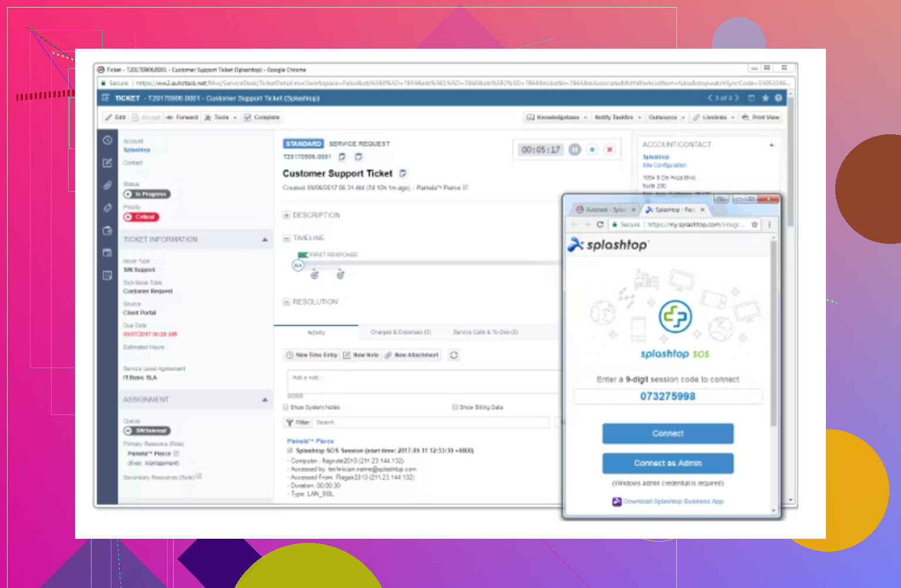Click the blue record button of stopwatch
This screenshot has width=901, height=588.
592,149
